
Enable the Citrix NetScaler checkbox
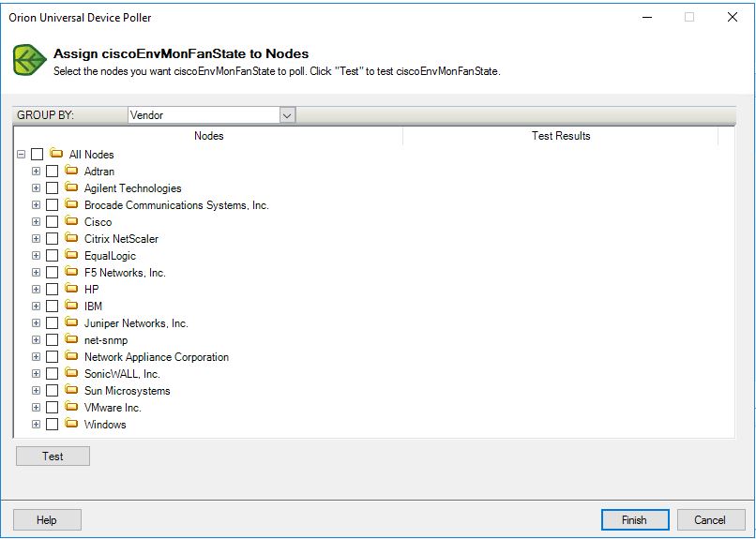(53, 238)
